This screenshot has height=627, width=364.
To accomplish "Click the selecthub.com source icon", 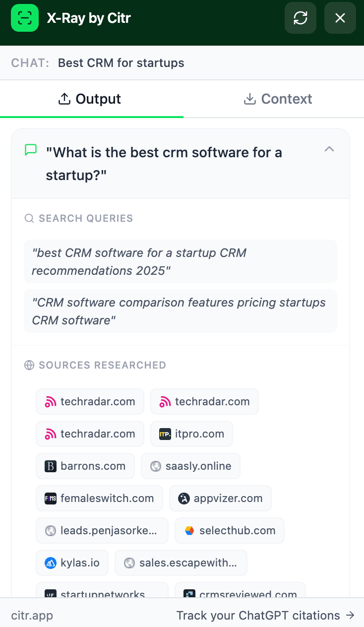I will click(189, 530).
